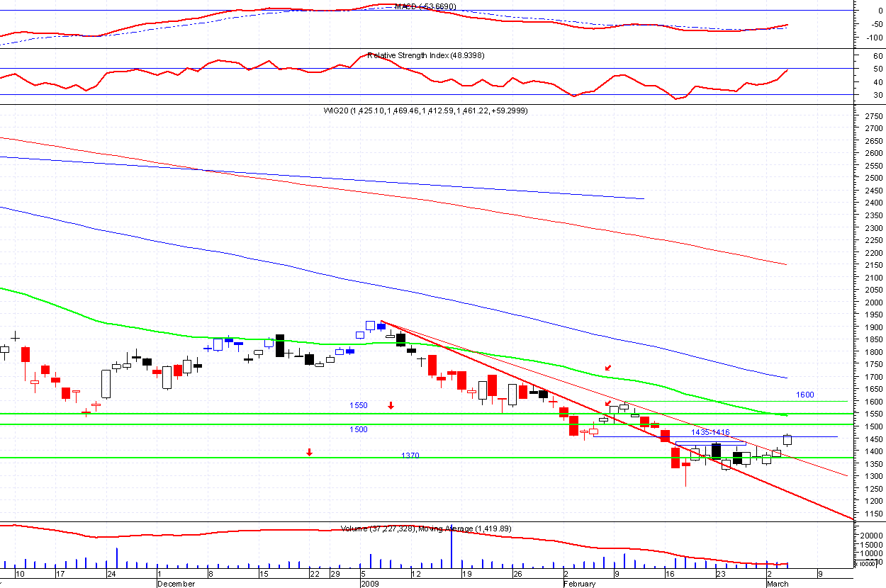Click the 0 value on the MACD axis

coord(880,11)
